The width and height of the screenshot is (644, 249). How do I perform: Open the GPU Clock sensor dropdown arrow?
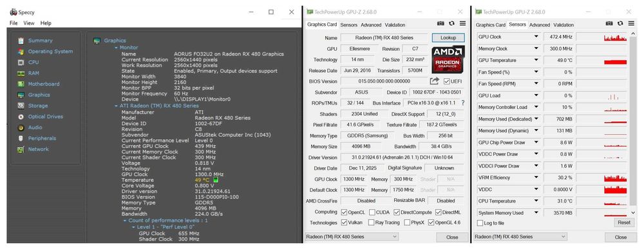coord(536,37)
